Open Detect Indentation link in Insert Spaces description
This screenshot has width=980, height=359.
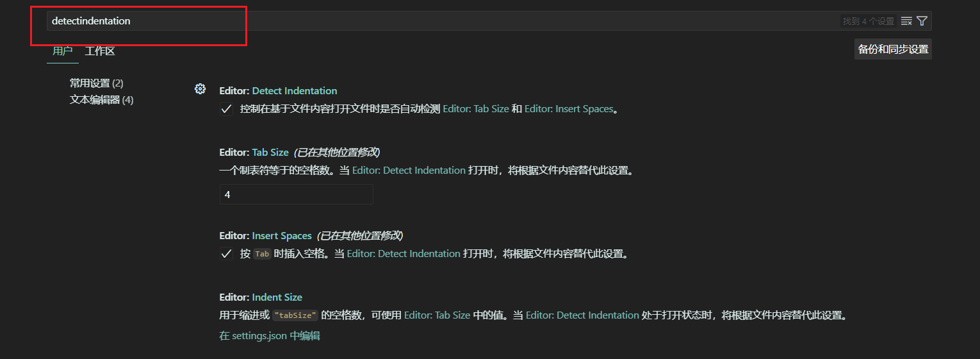404,254
